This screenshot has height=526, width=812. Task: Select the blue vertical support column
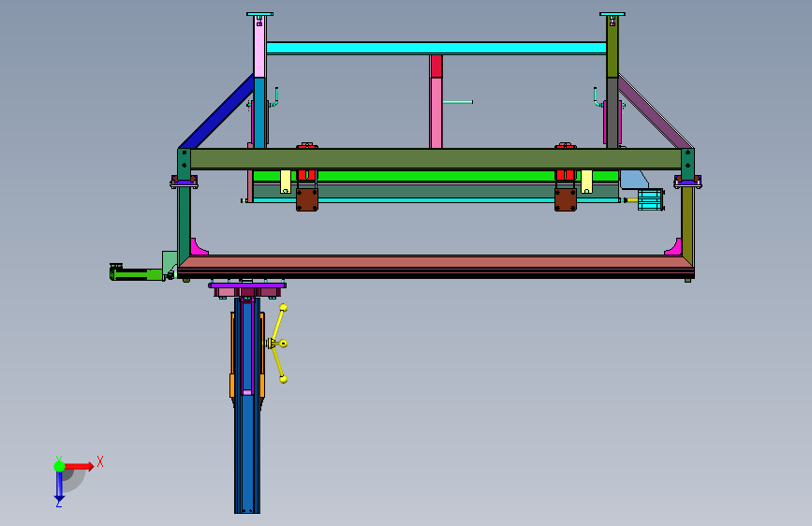247,456
